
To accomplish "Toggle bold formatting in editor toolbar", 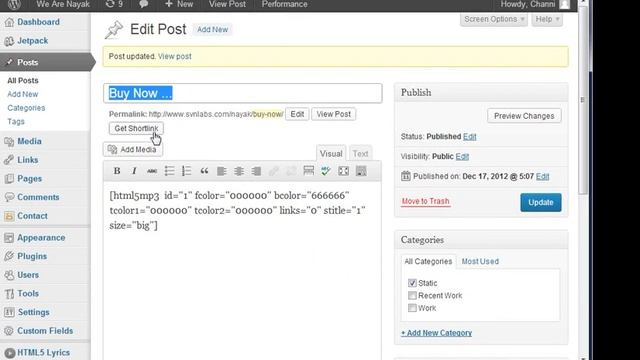I will (x=117, y=171).
